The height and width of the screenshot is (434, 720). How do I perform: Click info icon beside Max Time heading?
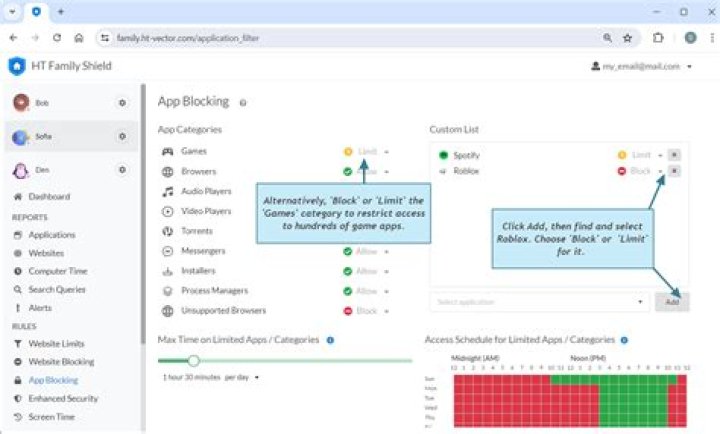click(x=330, y=340)
